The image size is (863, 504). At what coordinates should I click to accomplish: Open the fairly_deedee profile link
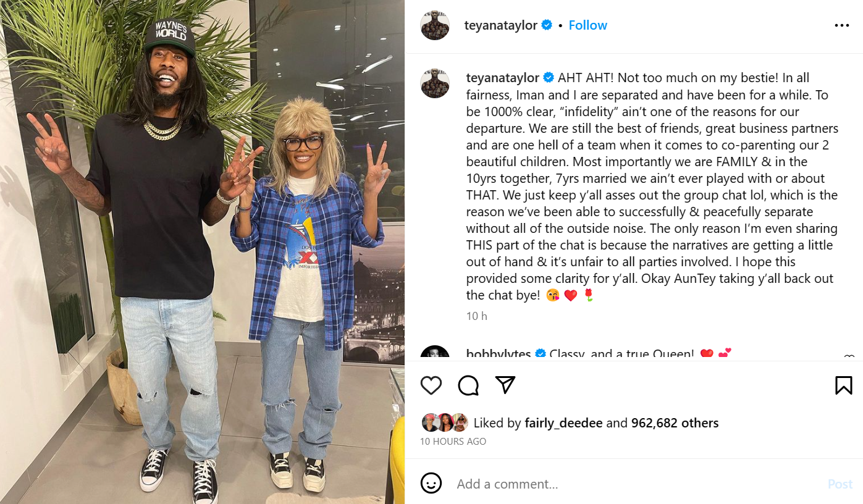pyautogui.click(x=563, y=423)
